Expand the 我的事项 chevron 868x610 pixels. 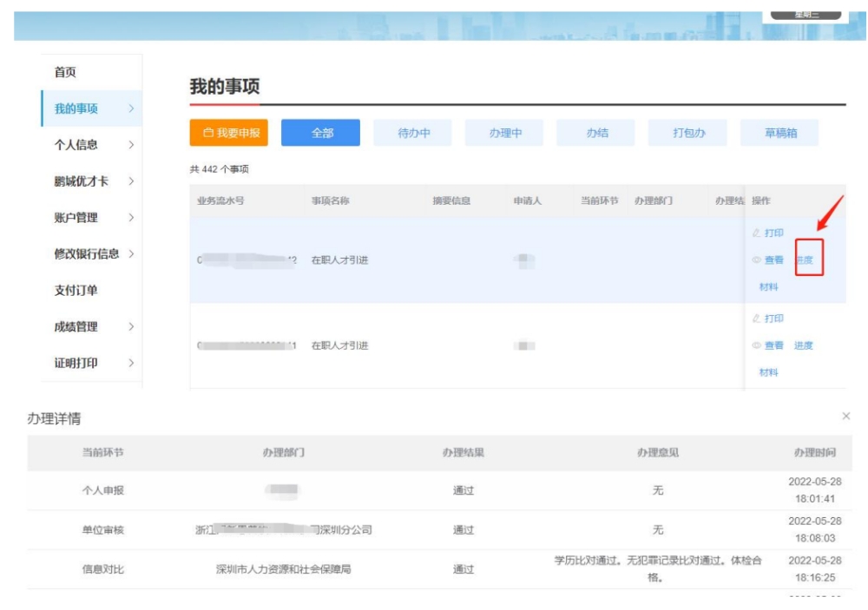pyautogui.click(x=131, y=108)
